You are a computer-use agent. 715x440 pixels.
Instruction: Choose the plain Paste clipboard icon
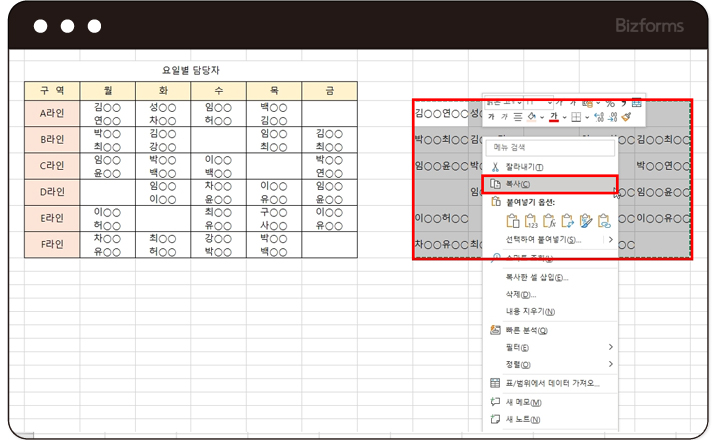(513, 221)
